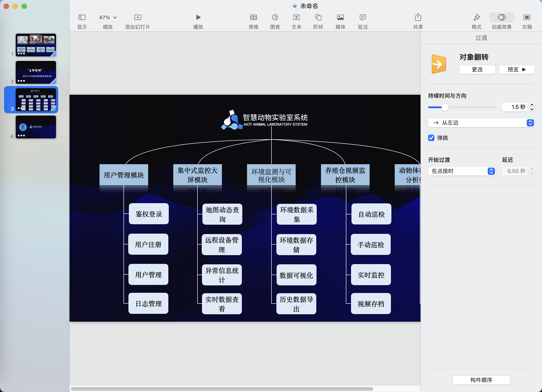Open 构件顺序 build order
Image resolution: width=542 pixels, height=392 pixels.
pos(481,380)
